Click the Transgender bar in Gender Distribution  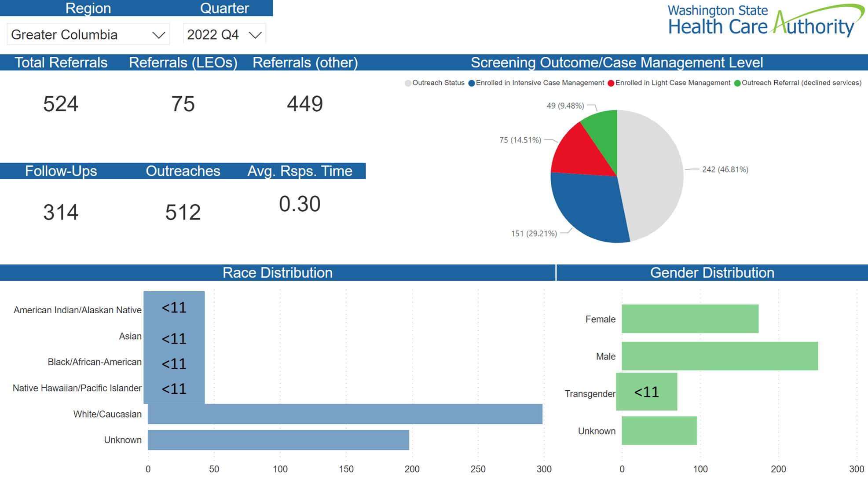click(x=647, y=392)
